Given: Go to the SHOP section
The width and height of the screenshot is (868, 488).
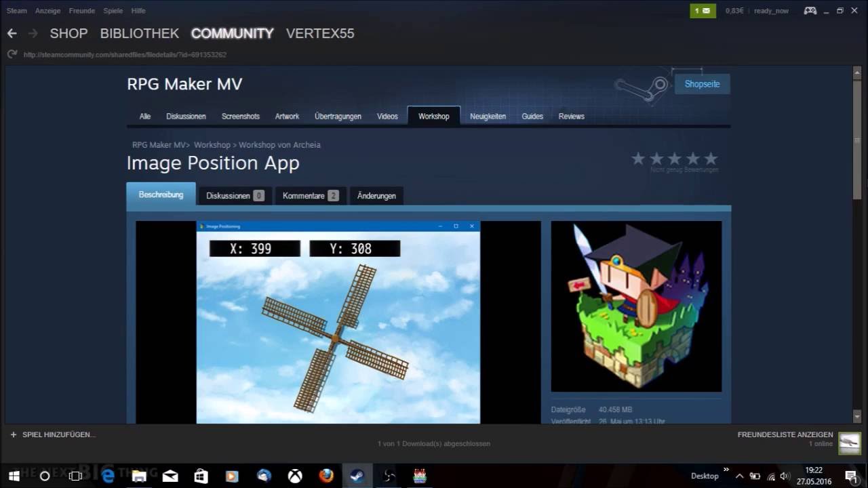Looking at the screenshot, I should (x=68, y=33).
